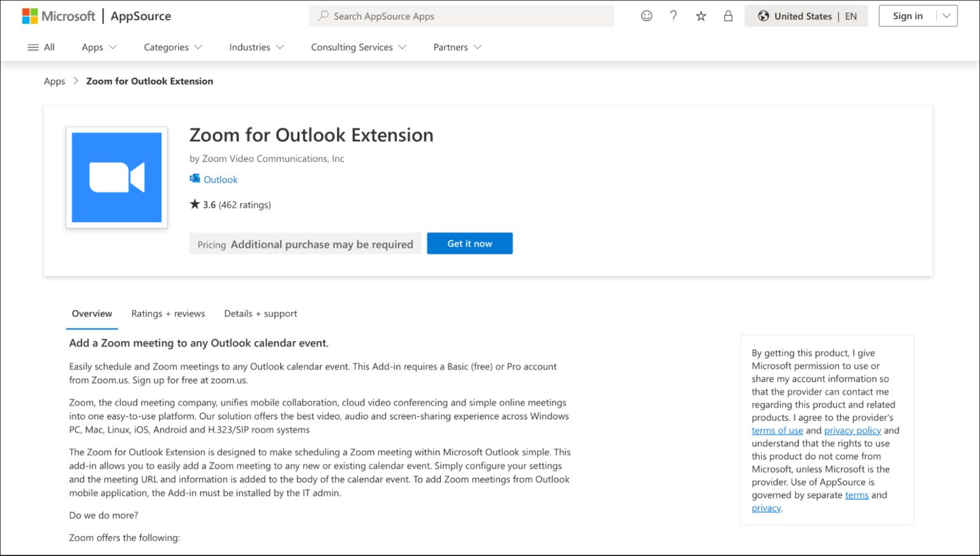Viewport: 980px width, 556px height.
Task: Open the provider's terms of use link
Action: pyautogui.click(x=777, y=430)
